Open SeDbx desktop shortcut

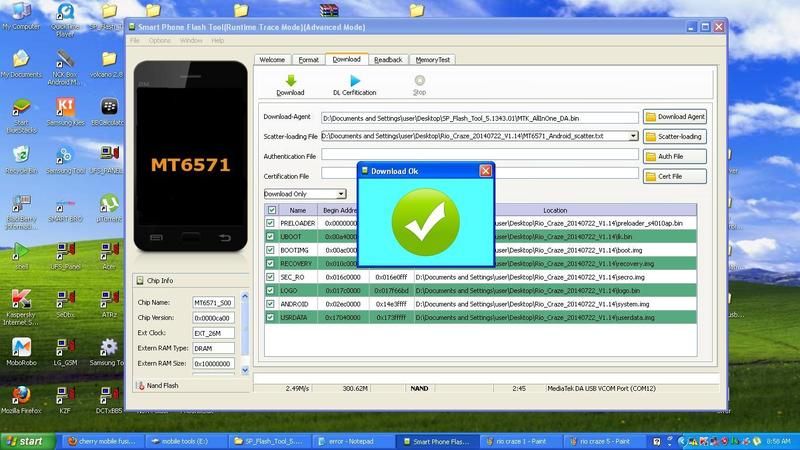65,304
